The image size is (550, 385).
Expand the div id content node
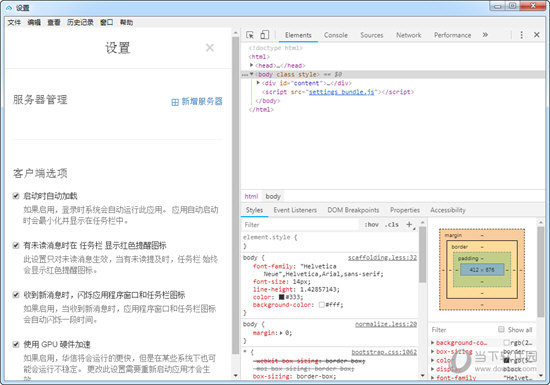pyautogui.click(x=258, y=83)
